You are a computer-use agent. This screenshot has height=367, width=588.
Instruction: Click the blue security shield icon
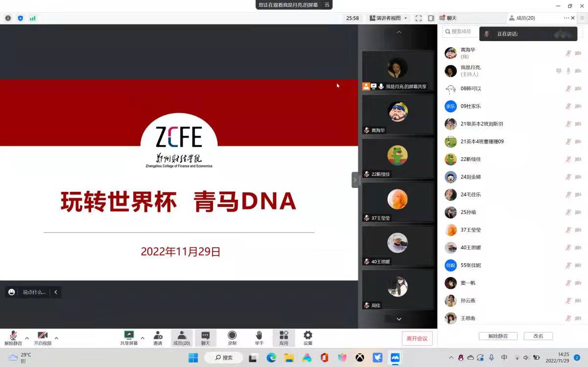[x=20, y=18]
